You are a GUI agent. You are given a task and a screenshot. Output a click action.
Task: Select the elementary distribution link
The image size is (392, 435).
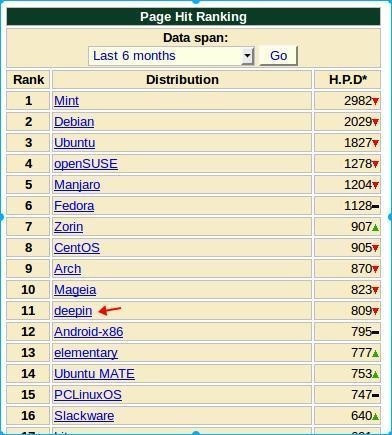click(86, 353)
